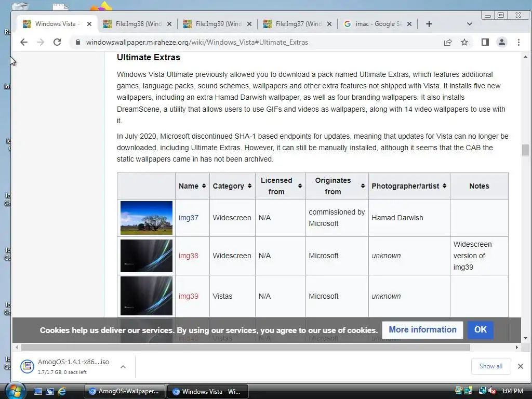Switch to the AmogOS-Wallpaper taskbar window
This screenshot has height=399, width=532.
click(124, 391)
